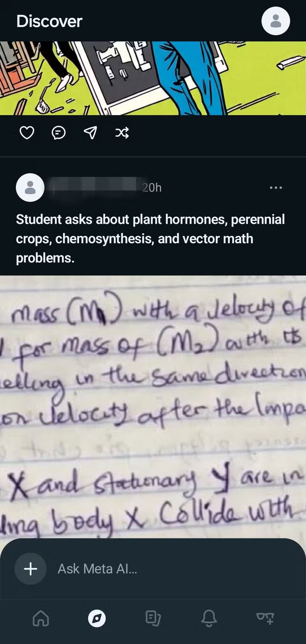Remix the post using the shuffle arrows icon
This screenshot has width=306, height=644.
(122, 133)
